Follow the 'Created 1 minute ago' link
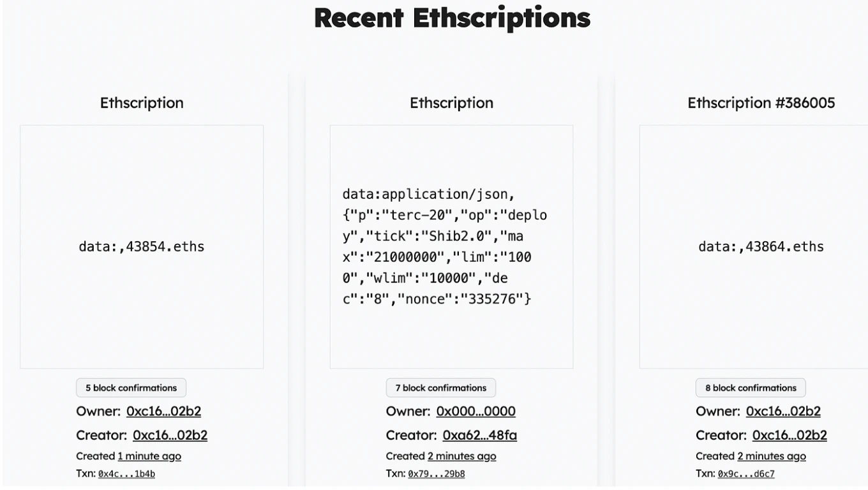 pyautogui.click(x=149, y=456)
